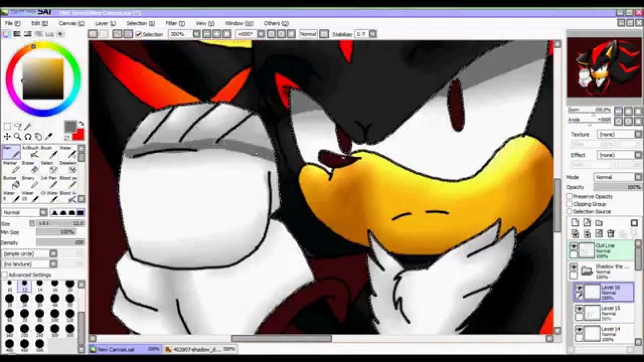This screenshot has height=362, width=644.
Task: Open the brush blending Normal dropdown
Action: (24, 213)
